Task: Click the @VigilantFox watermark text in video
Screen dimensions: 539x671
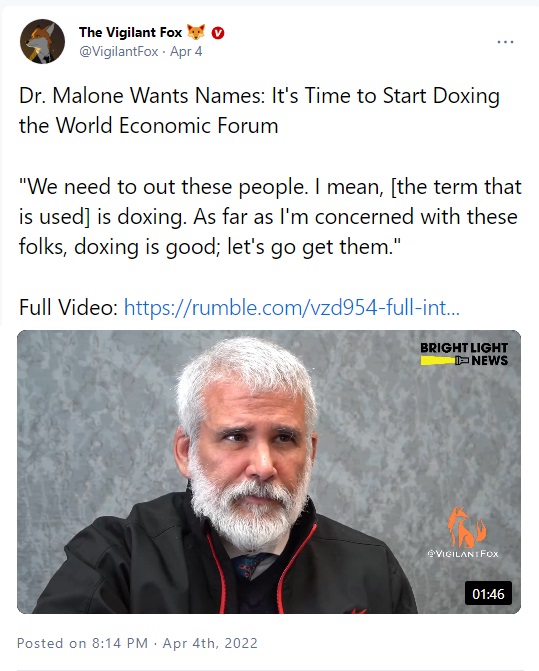Action: point(463,554)
